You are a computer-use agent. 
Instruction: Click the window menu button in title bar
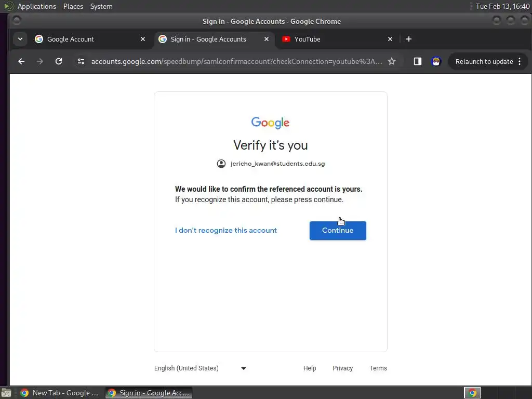pos(16,21)
